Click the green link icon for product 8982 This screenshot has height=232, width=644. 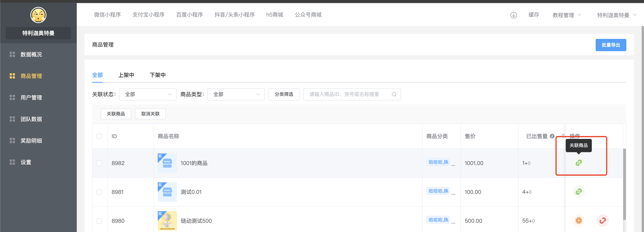pyautogui.click(x=579, y=163)
